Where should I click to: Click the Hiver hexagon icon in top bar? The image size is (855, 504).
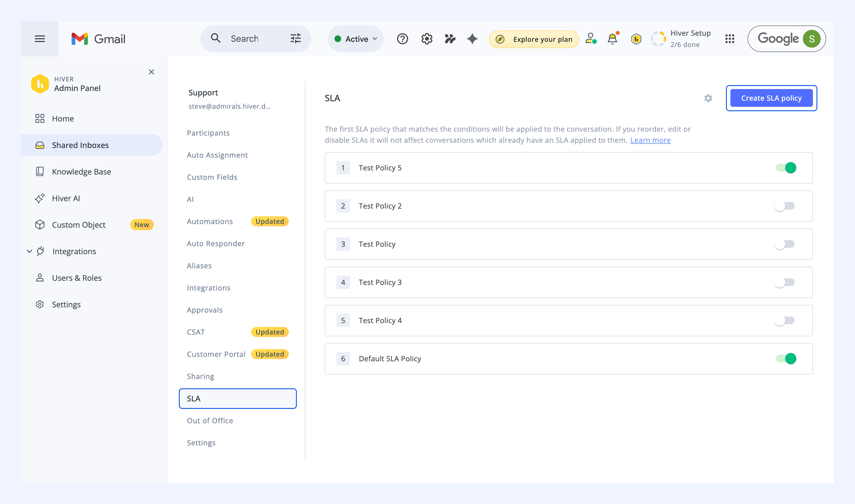[x=636, y=39]
